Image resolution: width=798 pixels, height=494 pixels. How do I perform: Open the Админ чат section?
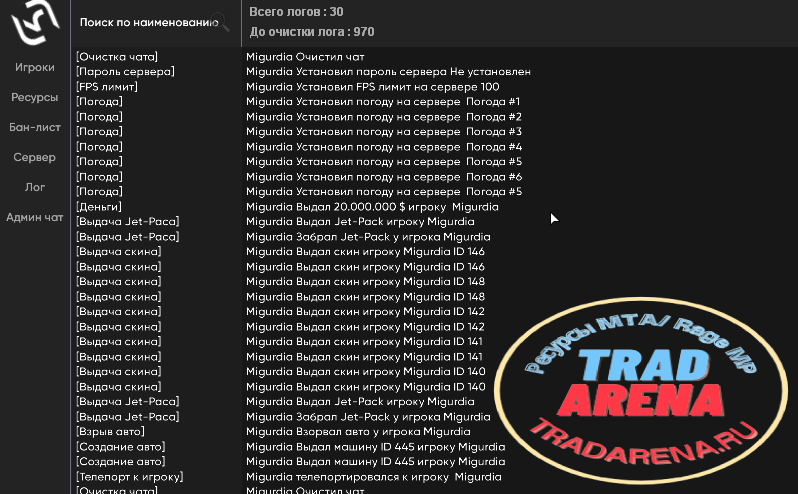pos(35,217)
